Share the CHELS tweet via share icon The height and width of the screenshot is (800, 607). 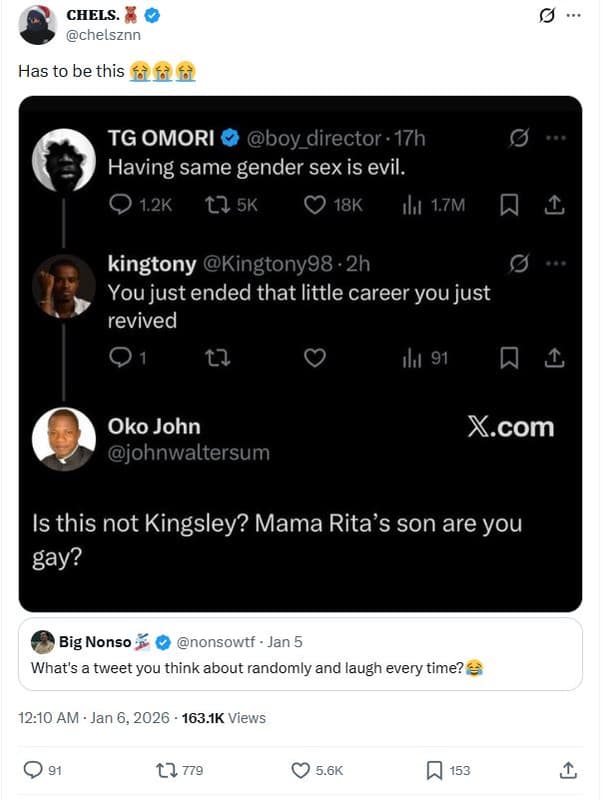[567, 770]
